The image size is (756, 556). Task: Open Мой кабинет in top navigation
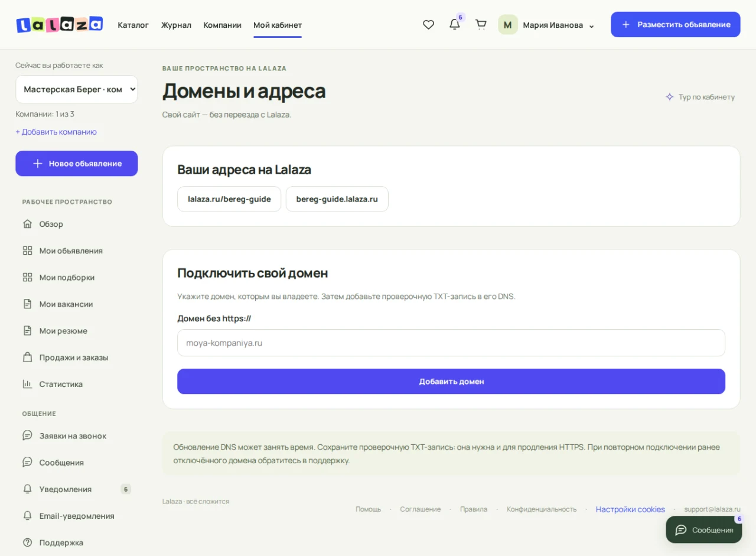point(278,25)
